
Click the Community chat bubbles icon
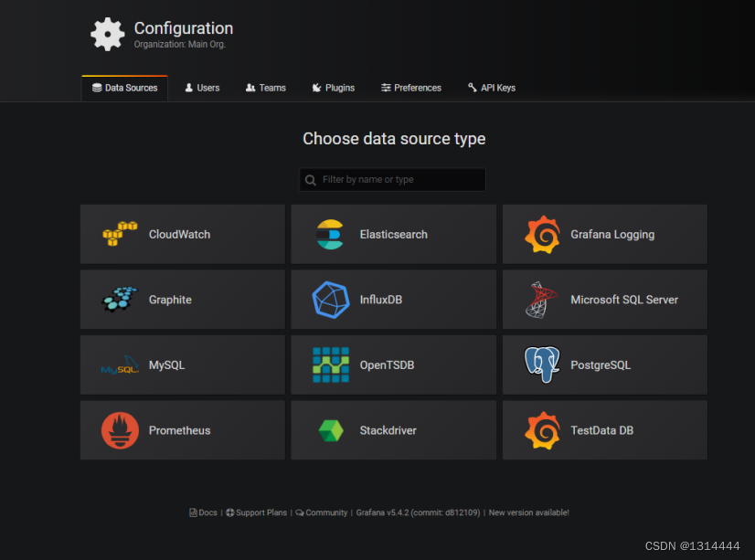300,512
